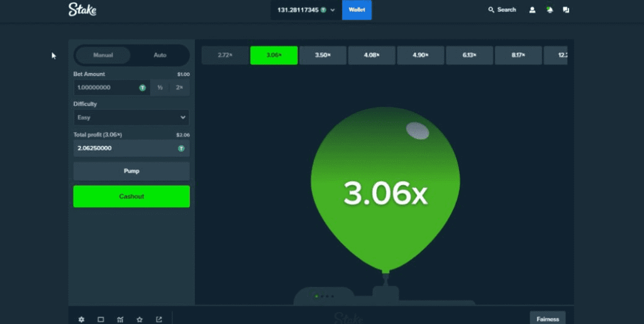The image size is (644, 324).
Task: Open chat icon in header
Action: (x=566, y=10)
